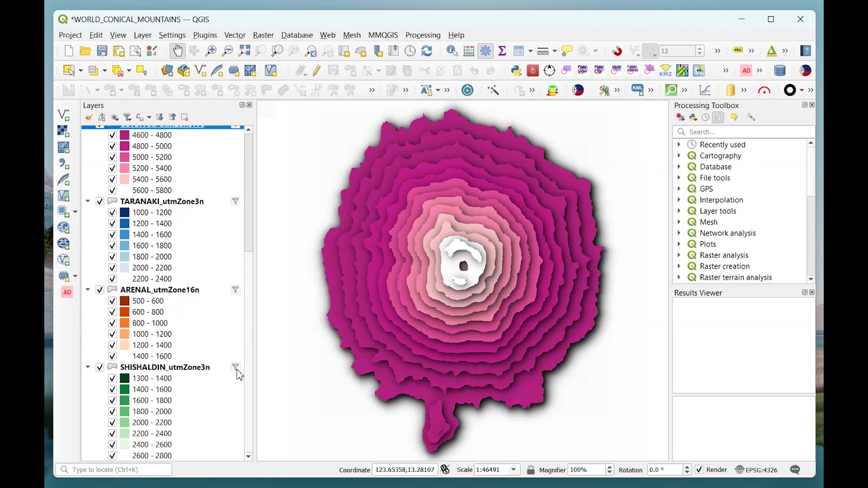Viewport: 868px width, 488px height.
Task: Click the Refresh map icon
Action: pyautogui.click(x=427, y=51)
